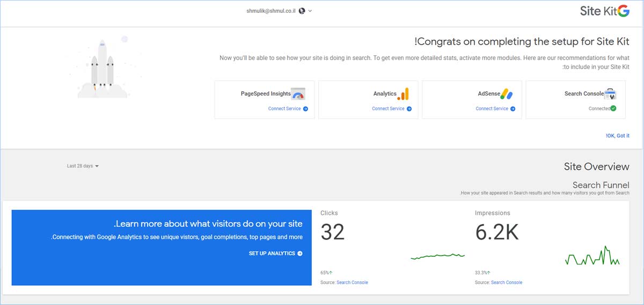Viewport: 644px width, 305px height.
Task: Connect the PageSpeed Insights service
Action: pyautogui.click(x=288, y=108)
